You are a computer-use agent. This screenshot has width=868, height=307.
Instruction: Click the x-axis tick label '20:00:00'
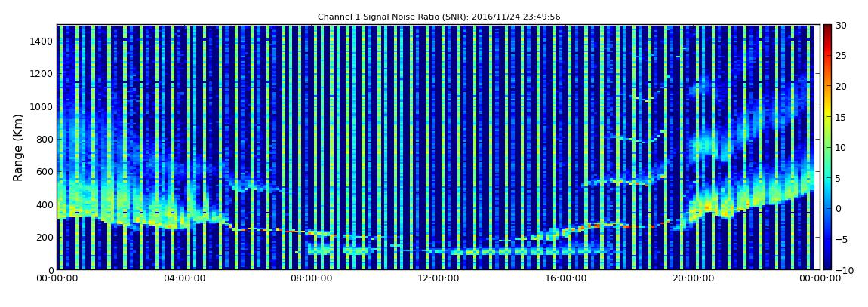point(691,279)
